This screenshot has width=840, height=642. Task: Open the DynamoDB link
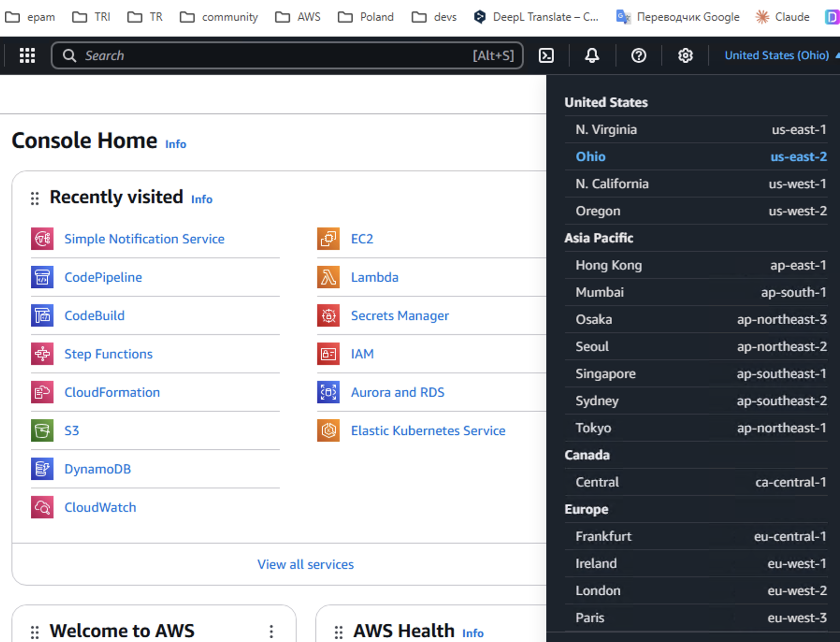(x=98, y=469)
